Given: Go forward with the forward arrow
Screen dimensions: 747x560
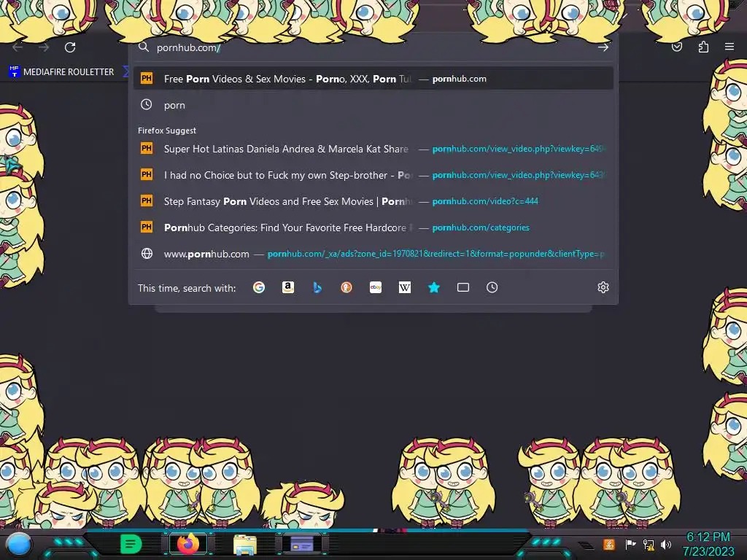Looking at the screenshot, I should (x=44, y=47).
